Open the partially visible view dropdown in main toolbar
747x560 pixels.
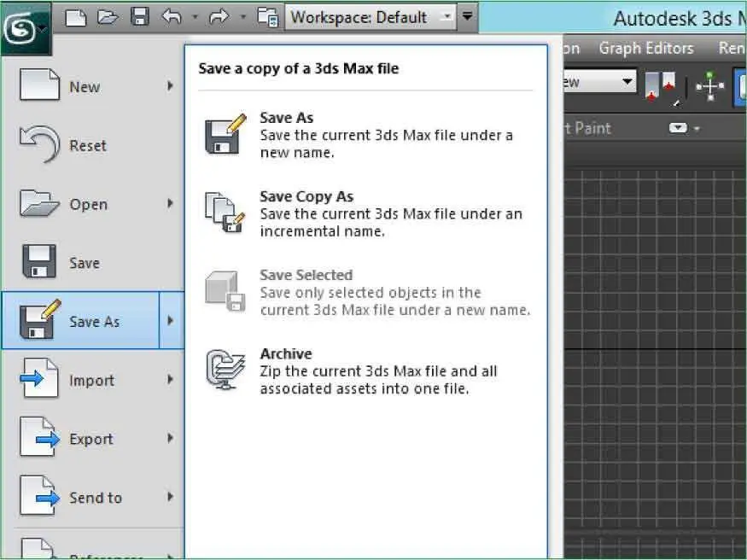click(600, 82)
